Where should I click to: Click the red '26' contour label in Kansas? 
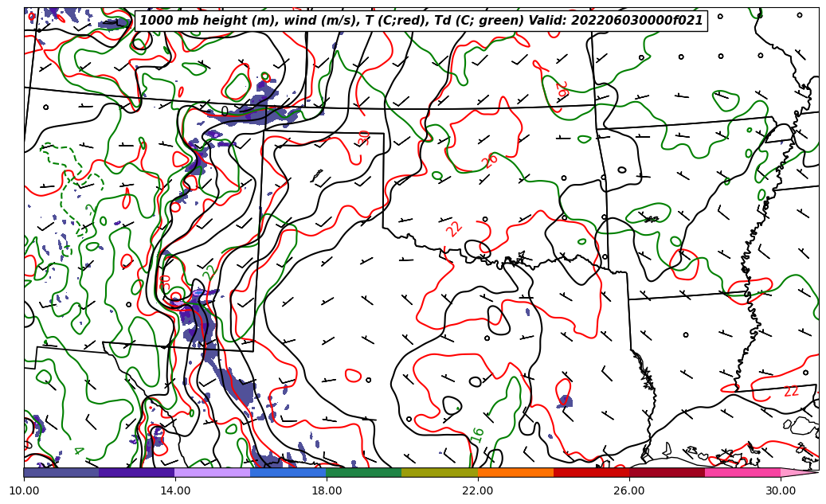[562, 89]
